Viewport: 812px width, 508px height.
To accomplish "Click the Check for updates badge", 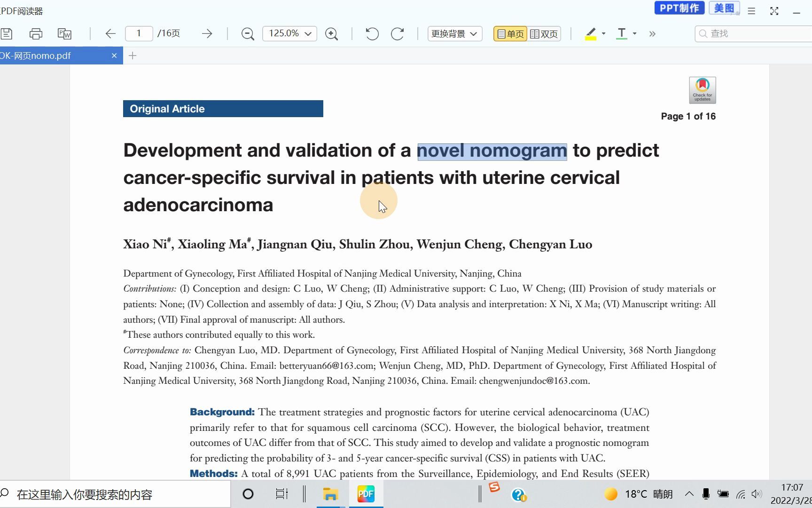I will pyautogui.click(x=703, y=90).
